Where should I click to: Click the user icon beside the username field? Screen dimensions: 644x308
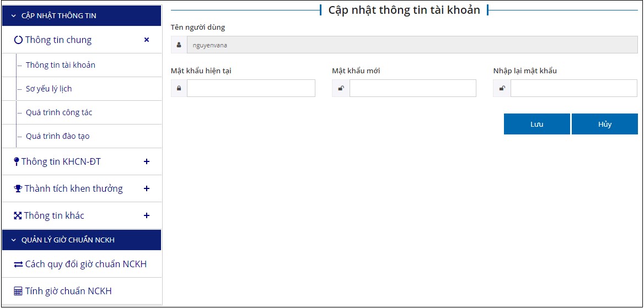pyautogui.click(x=179, y=45)
